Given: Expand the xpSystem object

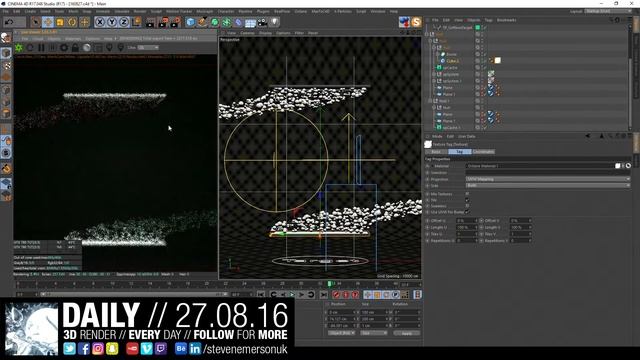Looking at the screenshot, I should (x=434, y=74).
